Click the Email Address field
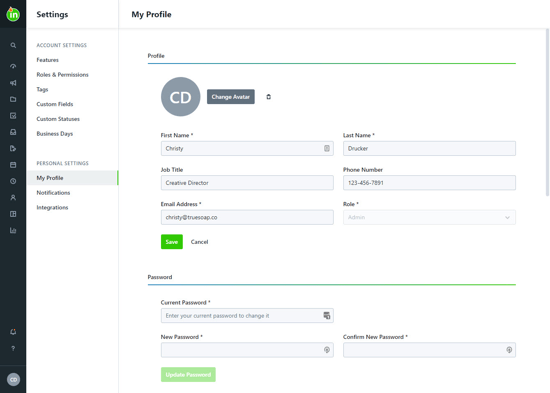The height and width of the screenshot is (393, 550). (x=247, y=217)
